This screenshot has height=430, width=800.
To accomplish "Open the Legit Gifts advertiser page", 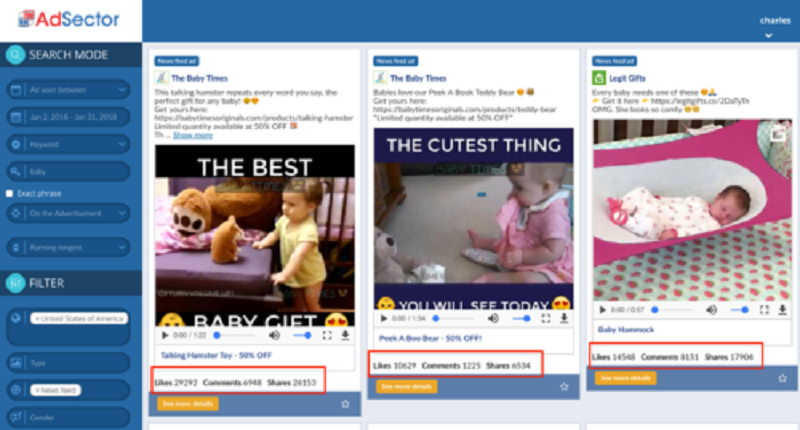I will click(x=627, y=78).
